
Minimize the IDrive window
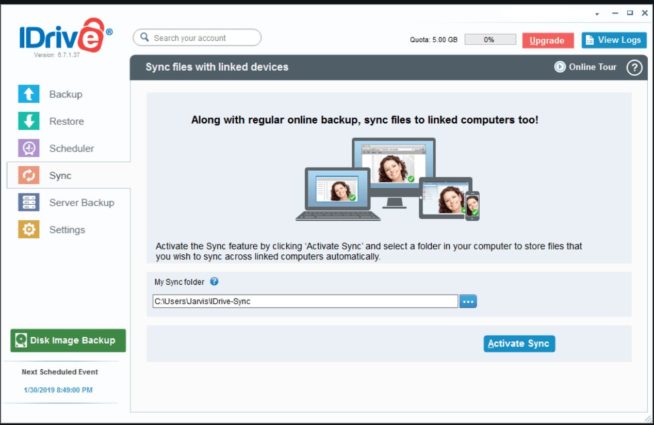[x=615, y=13]
